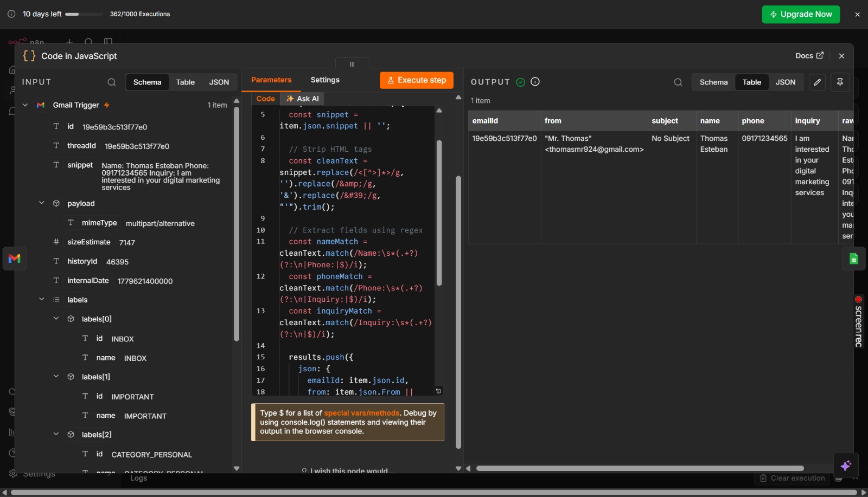Viewport: 868px width, 497px height.
Task: Collapse the Gmail Trigger tree node
Action: (x=25, y=105)
